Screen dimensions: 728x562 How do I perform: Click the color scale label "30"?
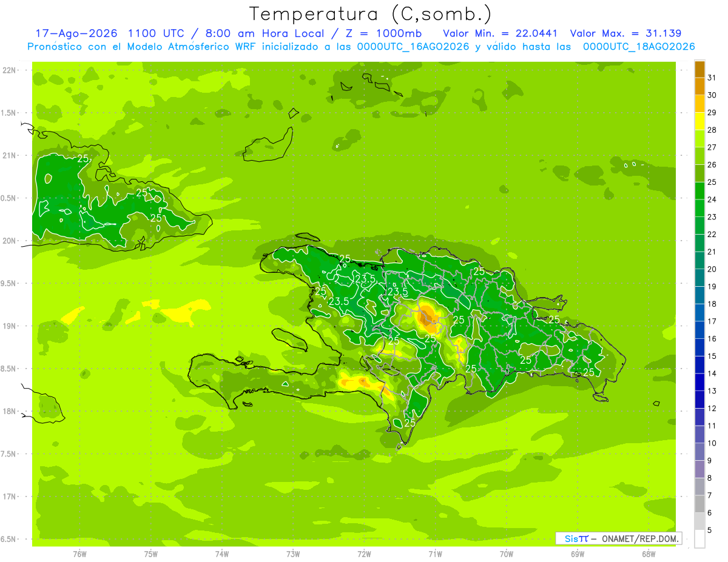click(x=712, y=95)
